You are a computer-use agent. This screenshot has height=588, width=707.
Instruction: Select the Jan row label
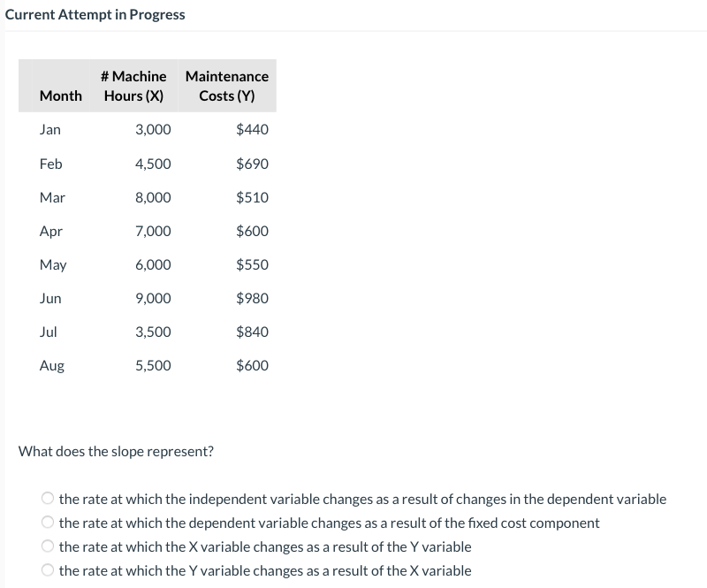tap(50, 129)
